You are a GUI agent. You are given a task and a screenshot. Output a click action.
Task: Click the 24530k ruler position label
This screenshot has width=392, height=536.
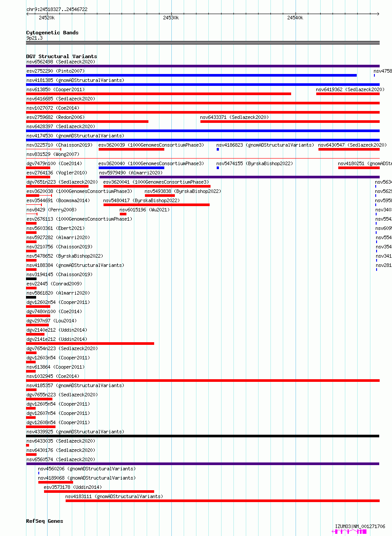[171, 18]
